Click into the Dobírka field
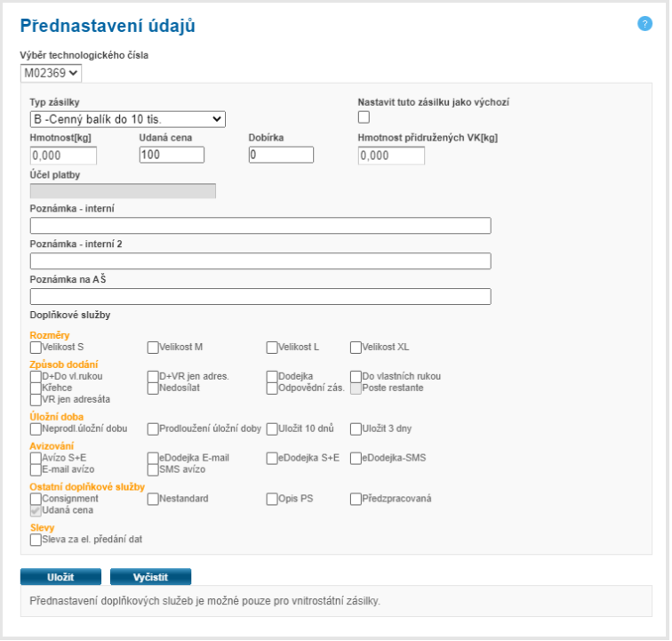The width and height of the screenshot is (672, 641). tap(281, 156)
